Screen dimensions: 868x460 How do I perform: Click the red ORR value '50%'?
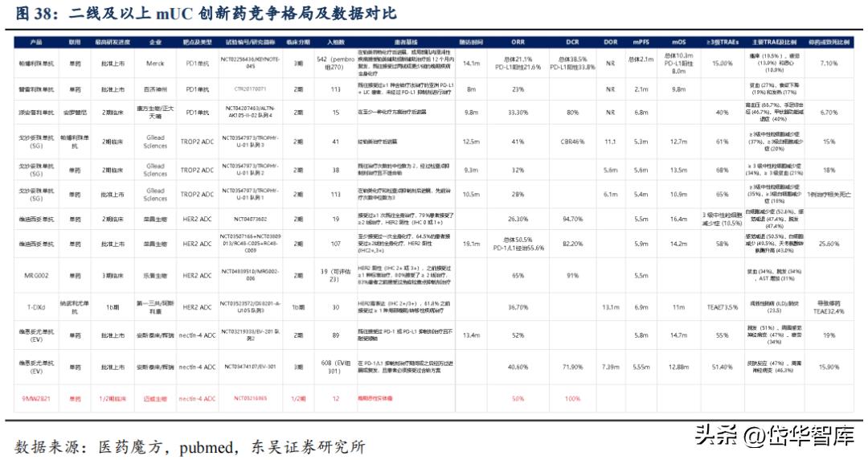[518, 399]
